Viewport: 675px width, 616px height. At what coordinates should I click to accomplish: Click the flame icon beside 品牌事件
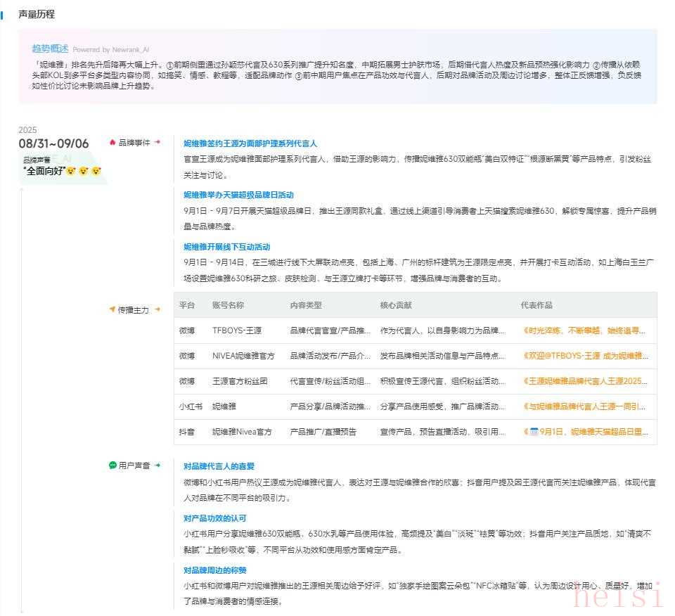pos(112,142)
